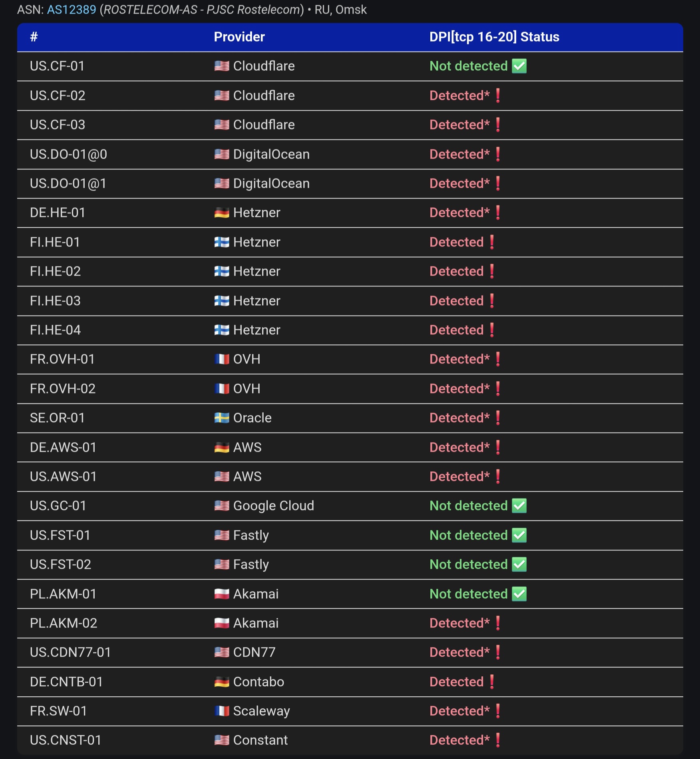The image size is (700, 759).
Task: Open the AS12389 ASN link
Action: [72, 10]
